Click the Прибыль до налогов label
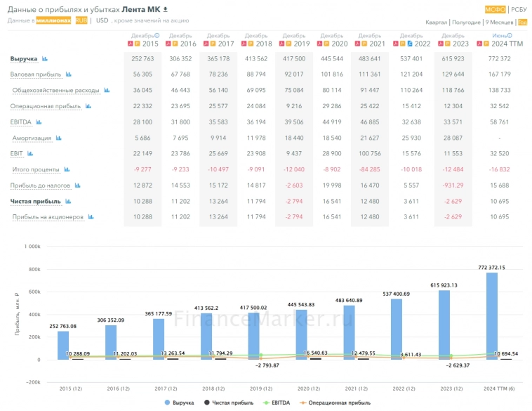 [x=36, y=185]
